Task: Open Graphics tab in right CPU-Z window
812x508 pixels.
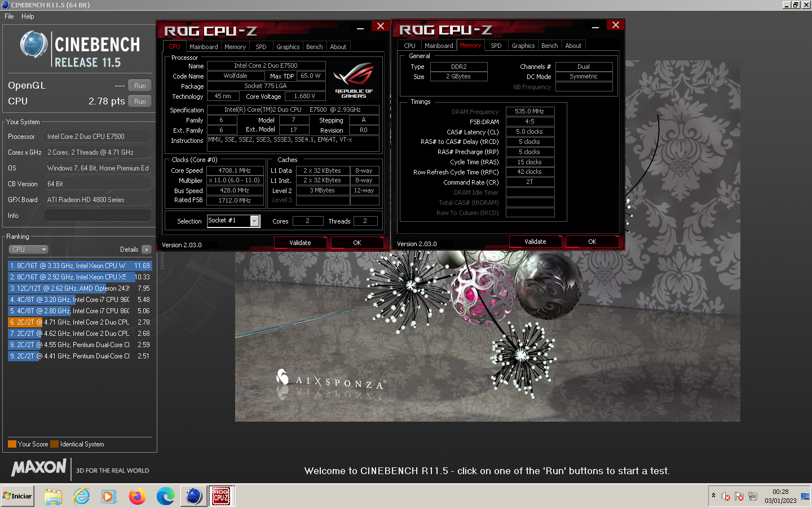Action: [x=523, y=46]
